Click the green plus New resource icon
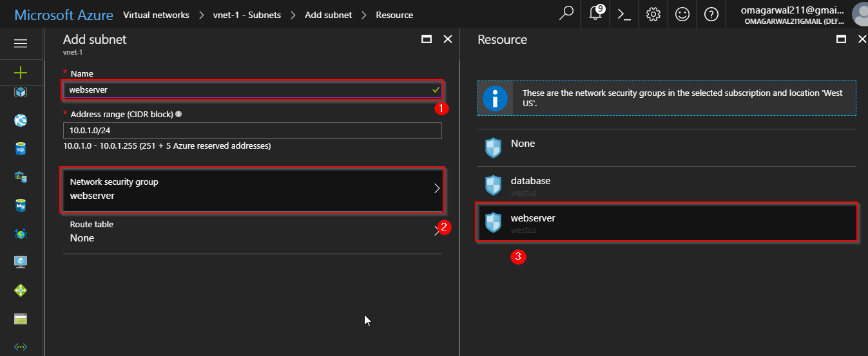868x356 pixels. pos(21,72)
